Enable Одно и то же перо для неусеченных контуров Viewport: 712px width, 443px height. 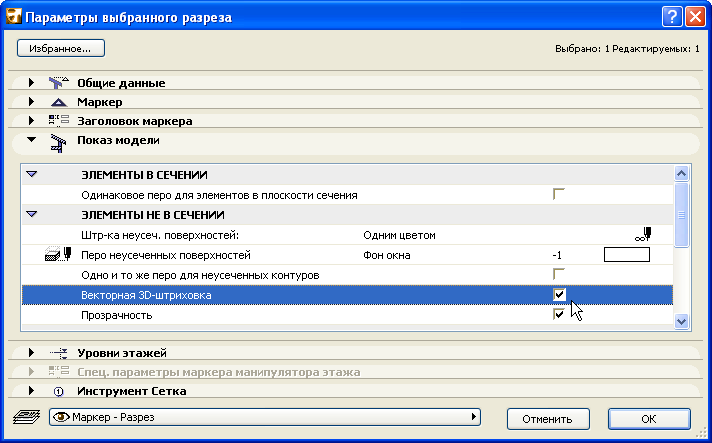pos(559,275)
